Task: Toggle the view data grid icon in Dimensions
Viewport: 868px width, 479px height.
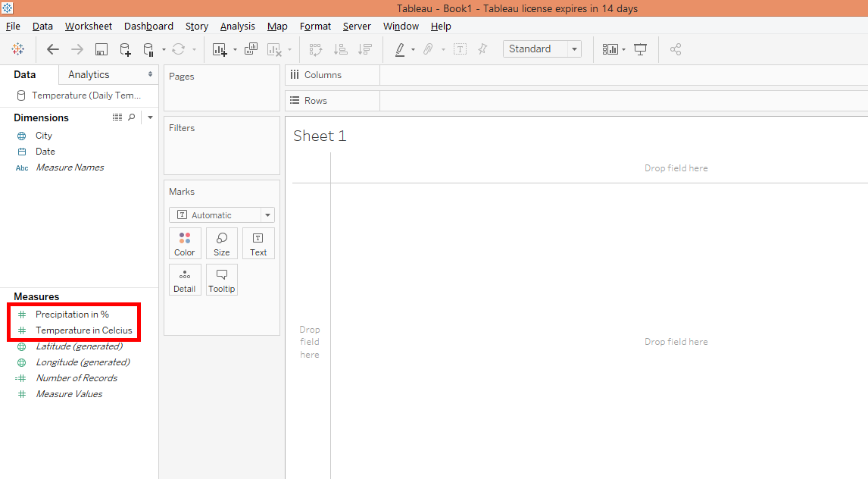Action: [x=117, y=117]
